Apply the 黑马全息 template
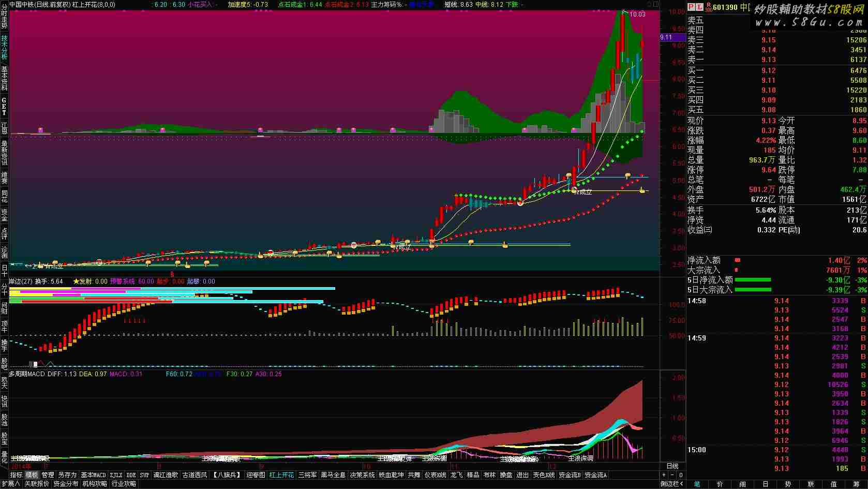 point(333,475)
